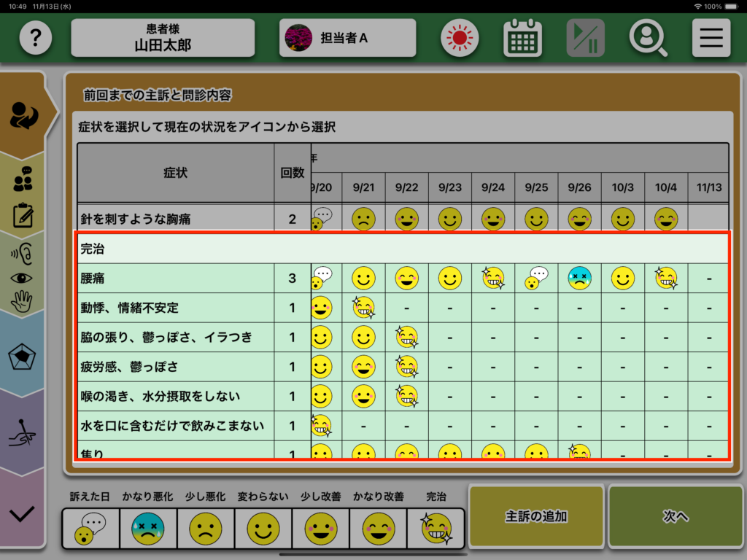
Task: Tap the help question mark icon
Action: click(x=36, y=38)
